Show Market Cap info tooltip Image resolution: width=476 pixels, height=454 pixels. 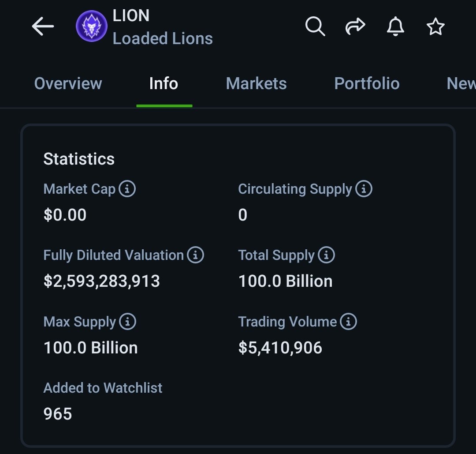tap(127, 189)
